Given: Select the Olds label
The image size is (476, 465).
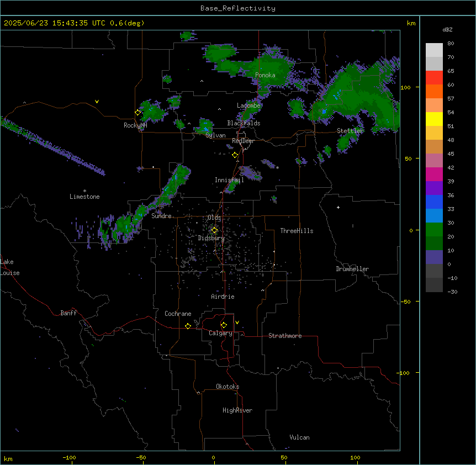Looking at the screenshot, I should 214,218.
